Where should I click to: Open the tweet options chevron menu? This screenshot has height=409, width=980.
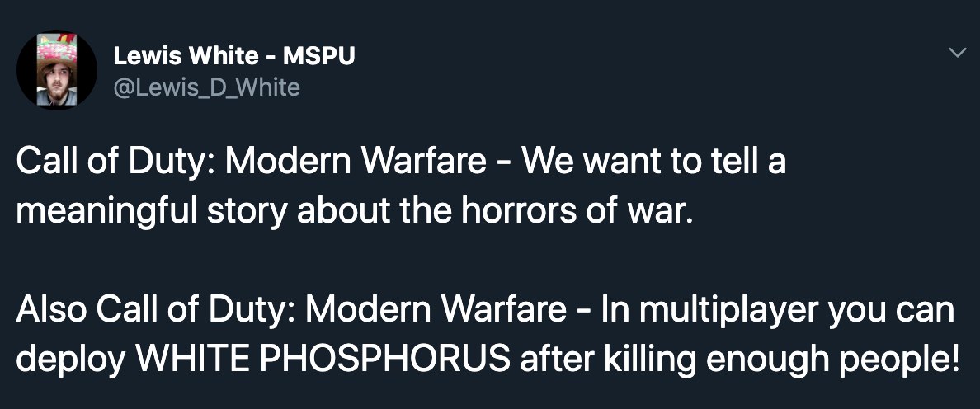[957, 54]
